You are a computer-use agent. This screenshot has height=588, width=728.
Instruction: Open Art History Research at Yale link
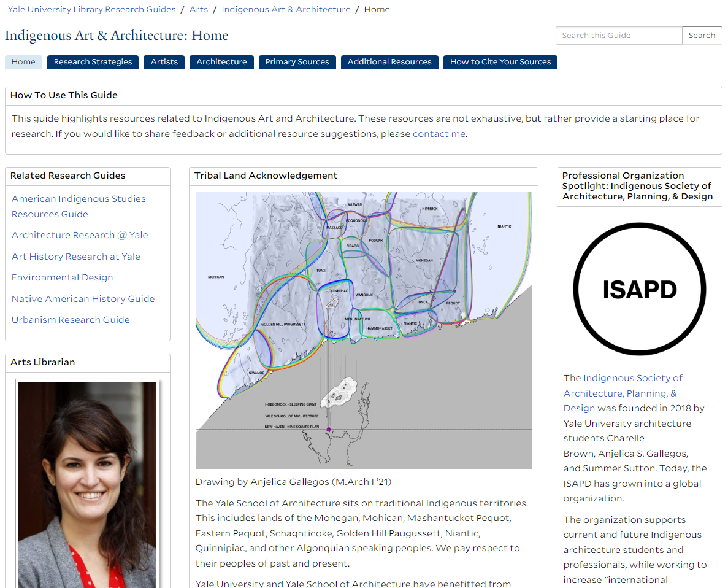click(75, 257)
